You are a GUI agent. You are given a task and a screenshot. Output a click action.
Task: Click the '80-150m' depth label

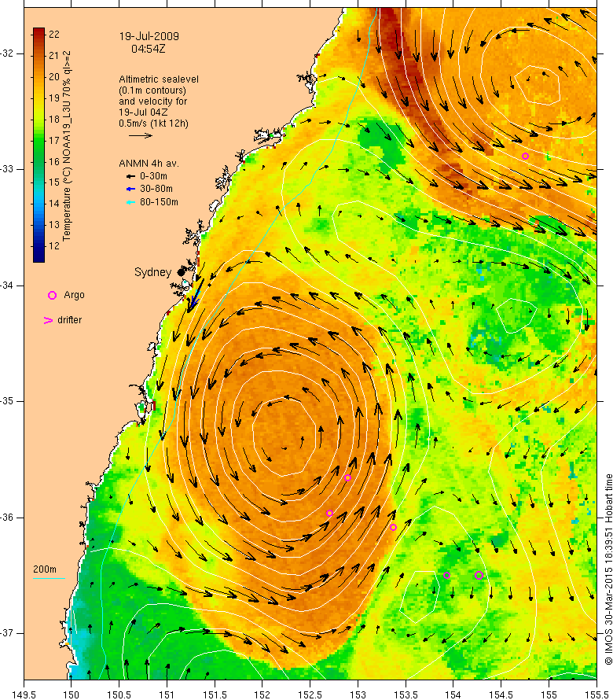159,202
